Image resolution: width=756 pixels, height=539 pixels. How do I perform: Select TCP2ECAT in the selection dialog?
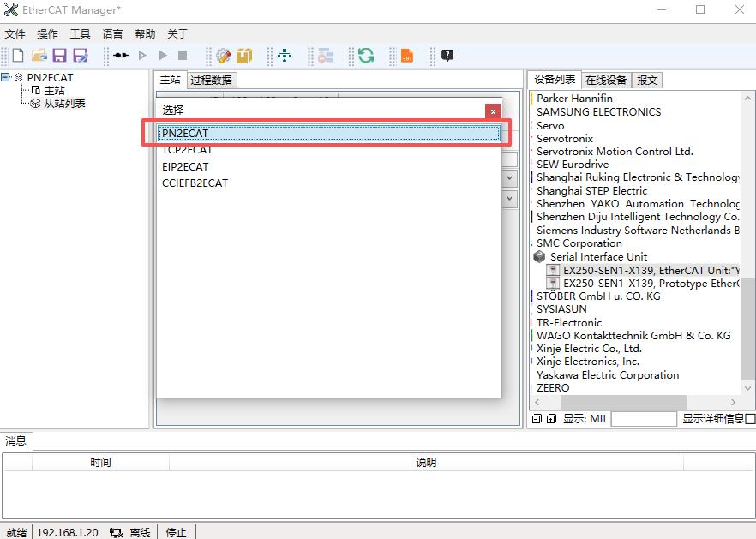tap(185, 150)
